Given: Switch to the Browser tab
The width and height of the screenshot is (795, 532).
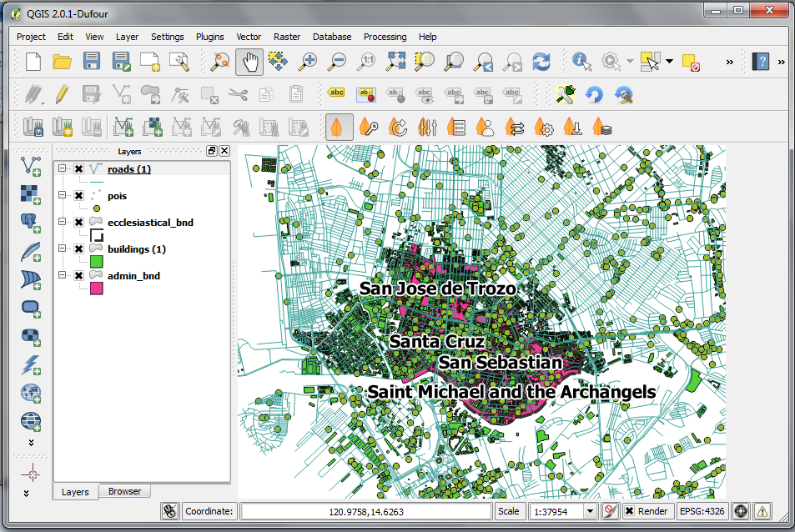Looking at the screenshot, I should click(x=124, y=491).
